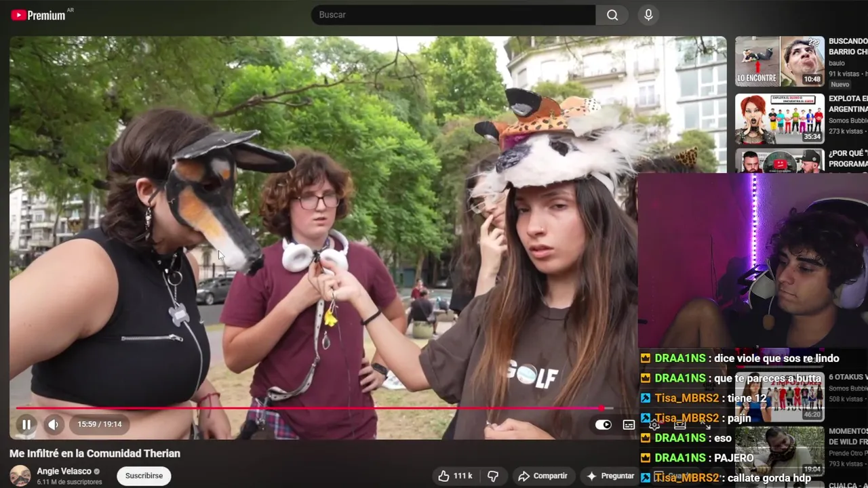The height and width of the screenshot is (488, 868).
Task: Open the 35:34 Somos Bubble thumbnail
Action: click(x=780, y=119)
